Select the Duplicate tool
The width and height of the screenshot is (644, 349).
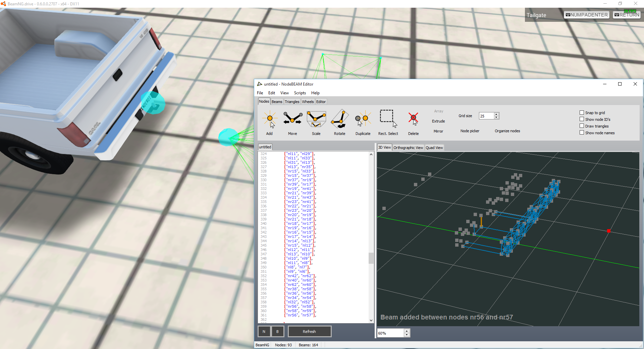coord(363,122)
